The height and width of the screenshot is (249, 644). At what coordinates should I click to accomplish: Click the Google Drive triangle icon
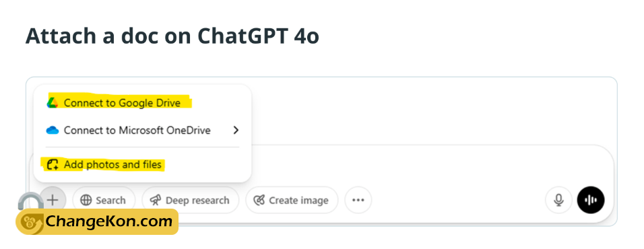coord(53,102)
